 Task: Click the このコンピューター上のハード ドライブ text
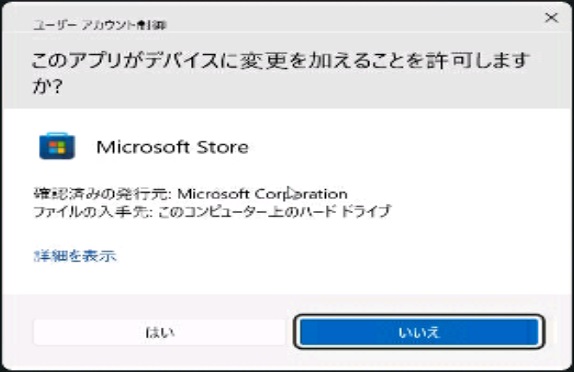[x=275, y=211]
